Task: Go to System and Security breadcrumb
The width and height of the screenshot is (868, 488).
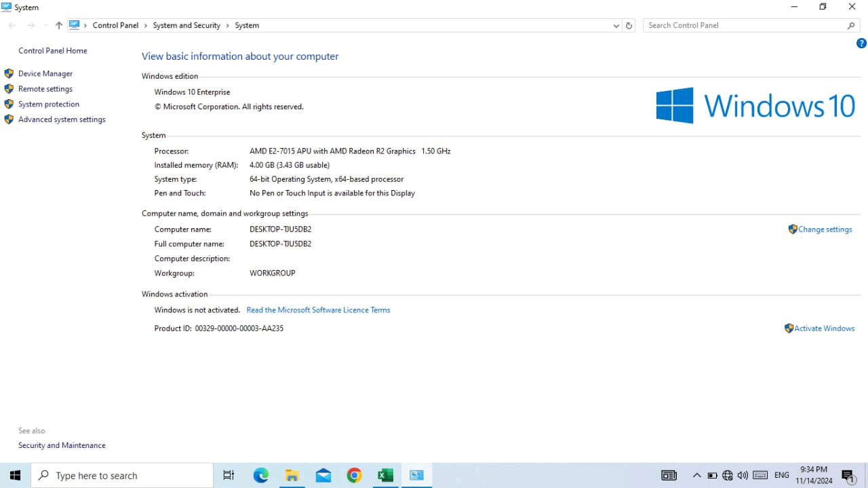Action: point(186,25)
